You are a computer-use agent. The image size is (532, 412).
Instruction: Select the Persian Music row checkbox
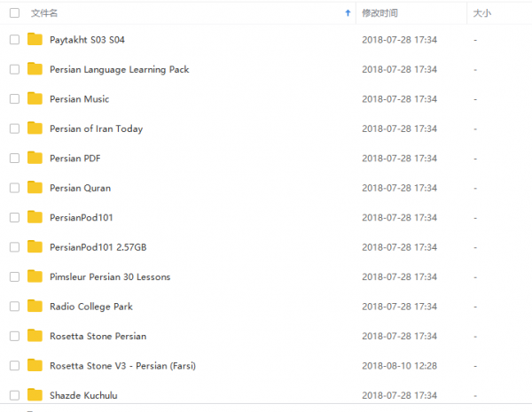[x=14, y=99]
